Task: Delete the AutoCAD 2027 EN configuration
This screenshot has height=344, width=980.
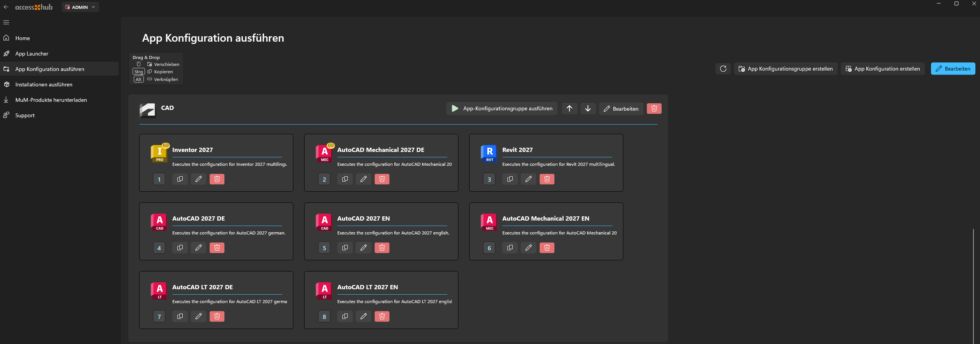Action: tap(382, 248)
